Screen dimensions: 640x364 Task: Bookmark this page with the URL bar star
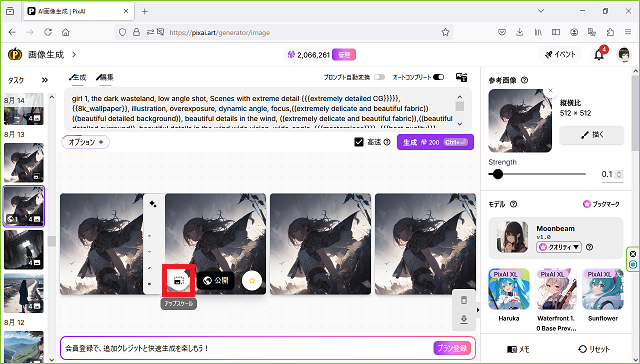click(445, 32)
